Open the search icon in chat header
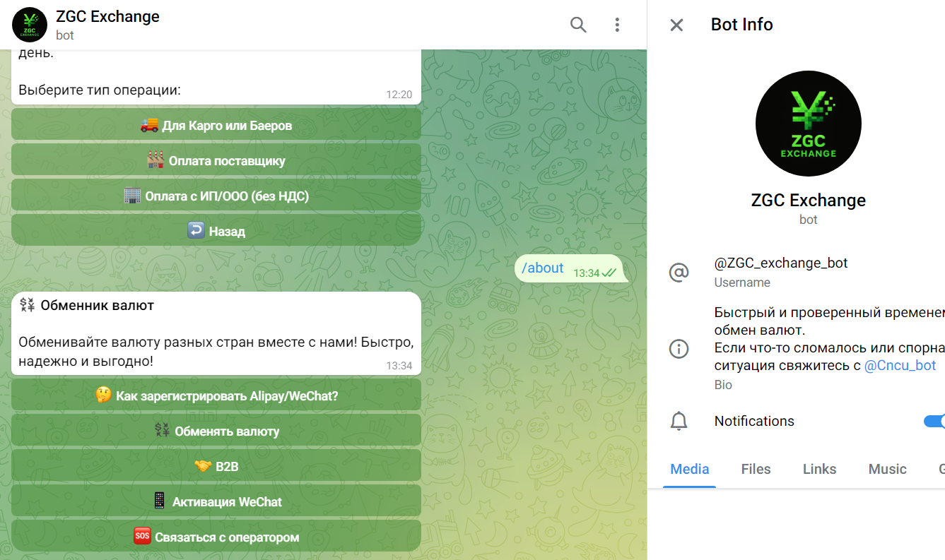Screen dimensions: 945x560 coord(578,25)
